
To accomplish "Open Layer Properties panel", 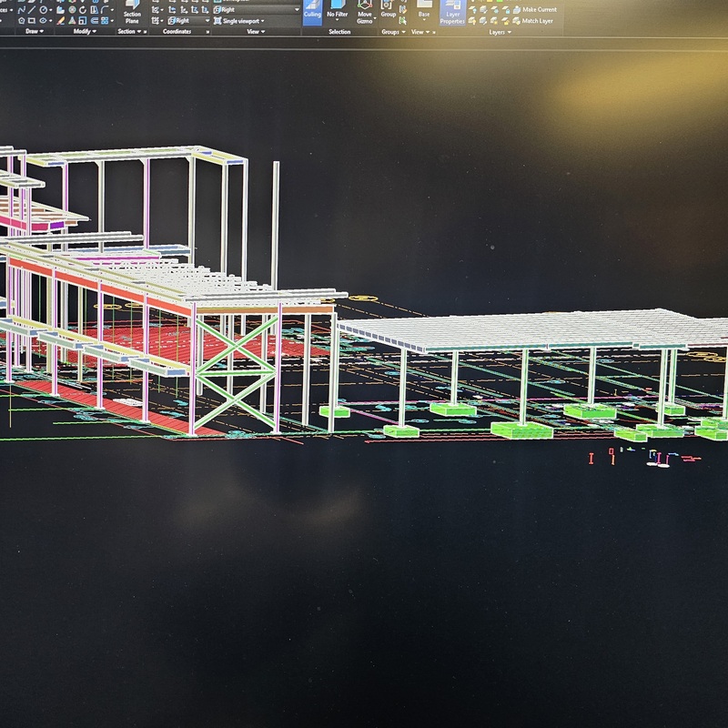I will 452,13.
